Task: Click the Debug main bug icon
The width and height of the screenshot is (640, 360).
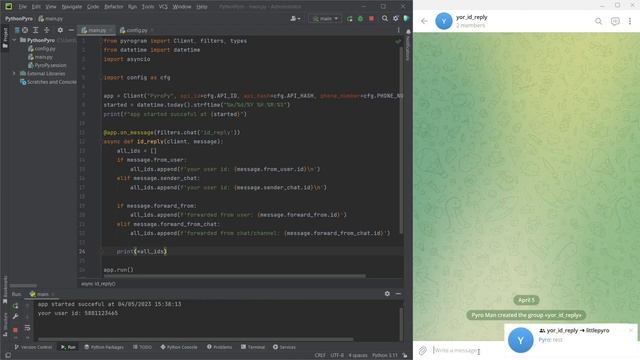Action: pos(360,18)
